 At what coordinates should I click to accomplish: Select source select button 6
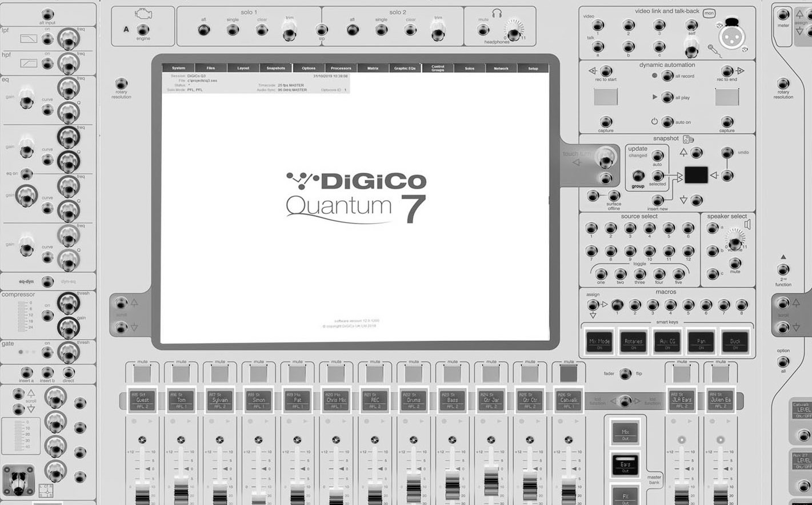point(688,229)
